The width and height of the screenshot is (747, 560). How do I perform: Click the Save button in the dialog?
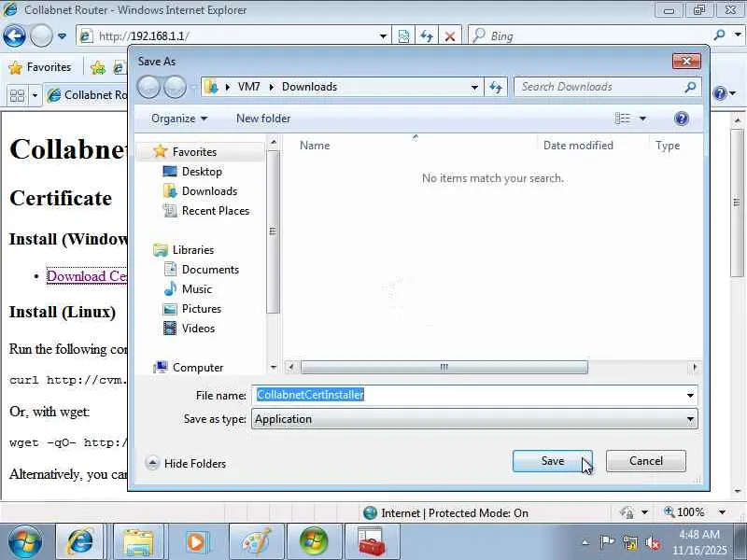552,461
